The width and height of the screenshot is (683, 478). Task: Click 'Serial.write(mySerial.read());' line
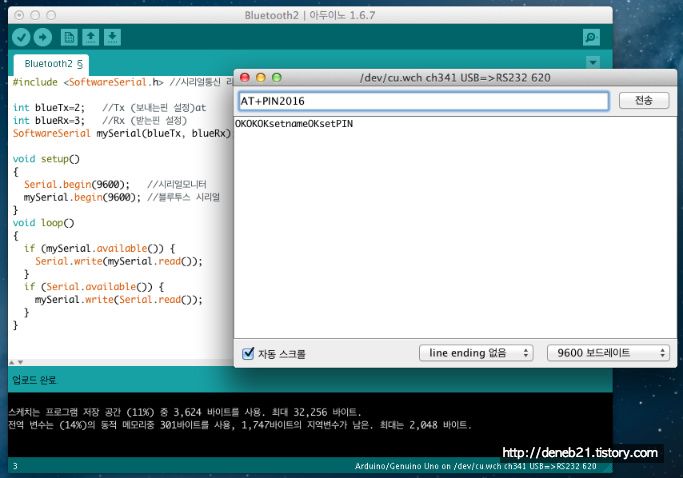click(119, 261)
